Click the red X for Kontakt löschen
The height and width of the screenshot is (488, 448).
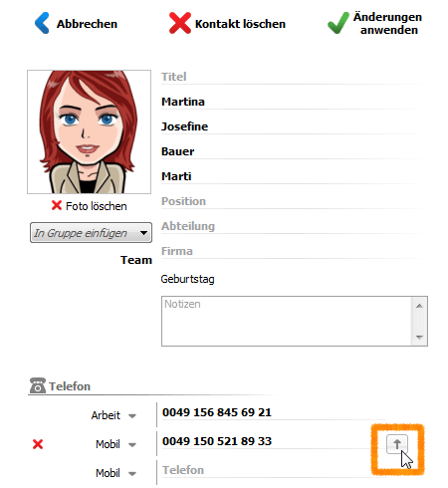(180, 23)
